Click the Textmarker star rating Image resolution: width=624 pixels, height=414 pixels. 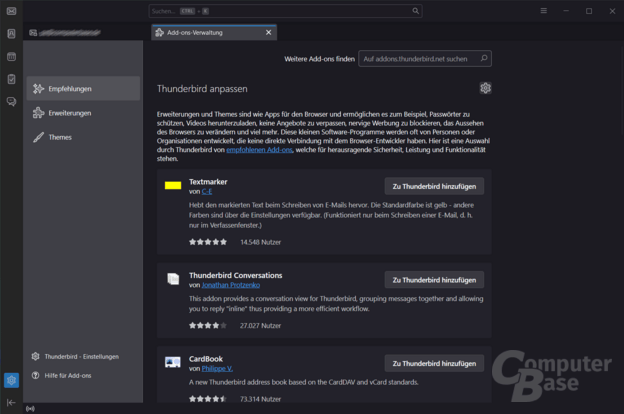click(x=208, y=242)
